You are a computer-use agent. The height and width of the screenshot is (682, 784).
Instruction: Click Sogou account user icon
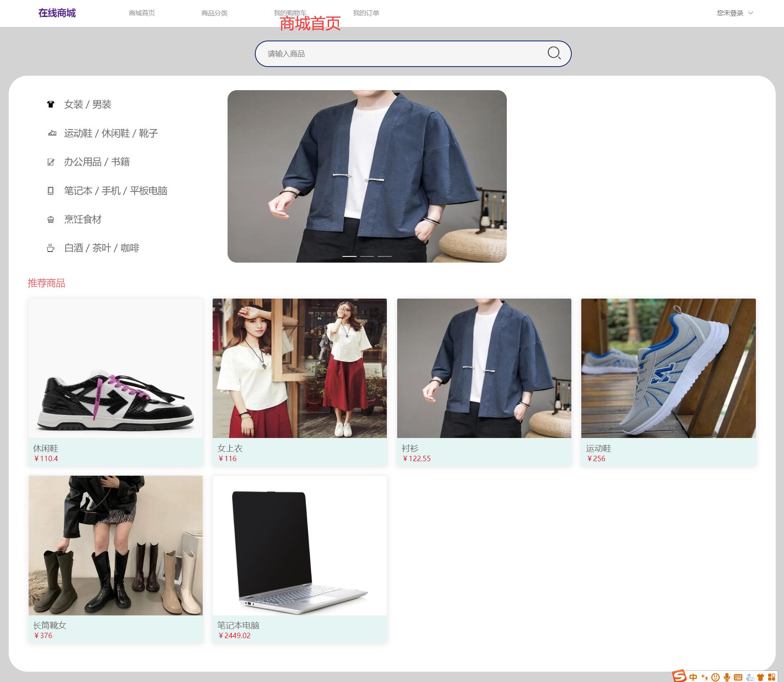(750, 677)
